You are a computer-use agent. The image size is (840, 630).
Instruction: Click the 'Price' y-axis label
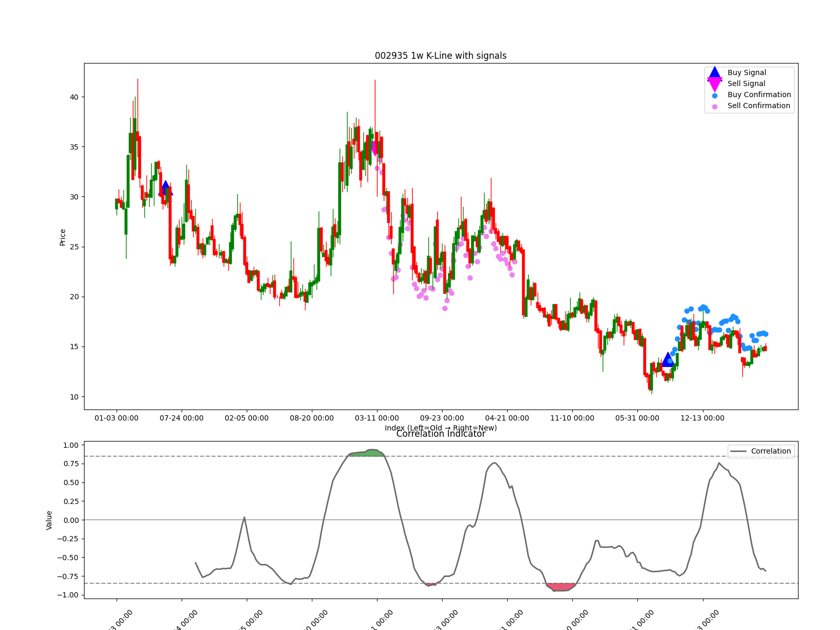[62, 237]
